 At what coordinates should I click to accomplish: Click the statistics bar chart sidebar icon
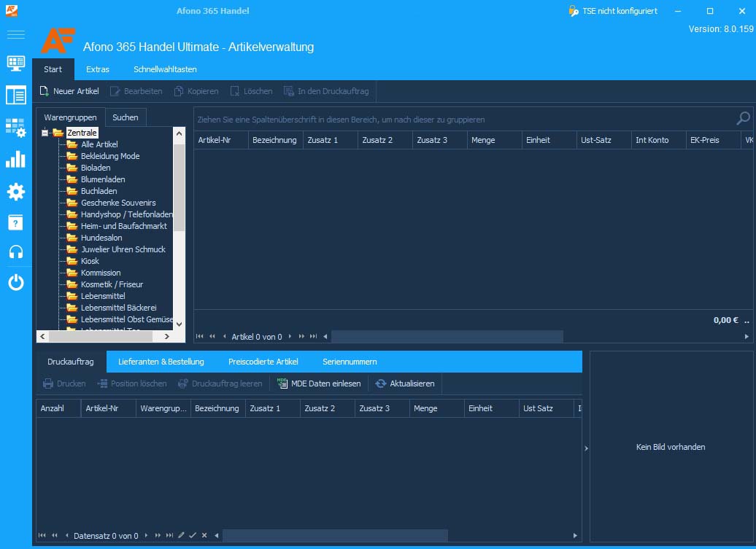tap(15, 159)
